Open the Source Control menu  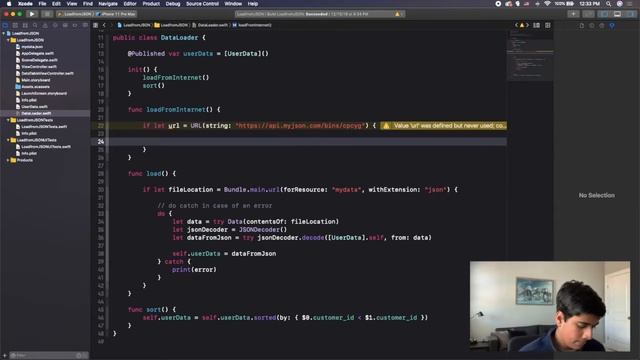point(202,4)
